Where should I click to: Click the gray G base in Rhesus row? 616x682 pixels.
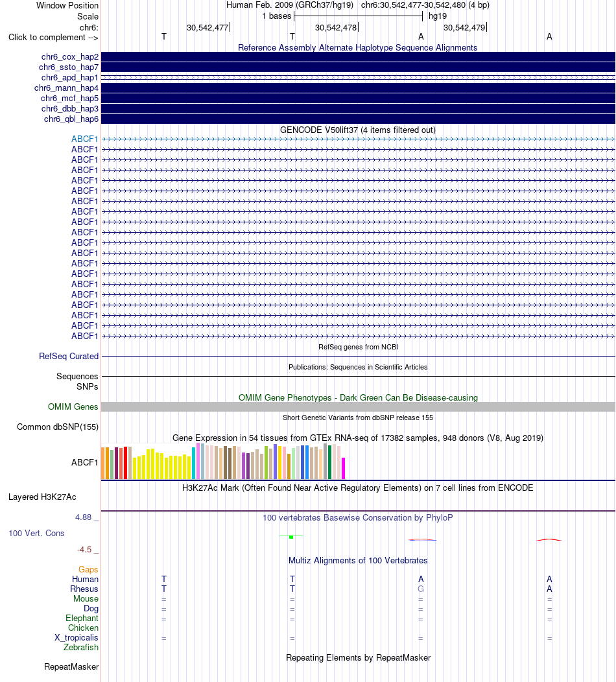[x=421, y=589]
